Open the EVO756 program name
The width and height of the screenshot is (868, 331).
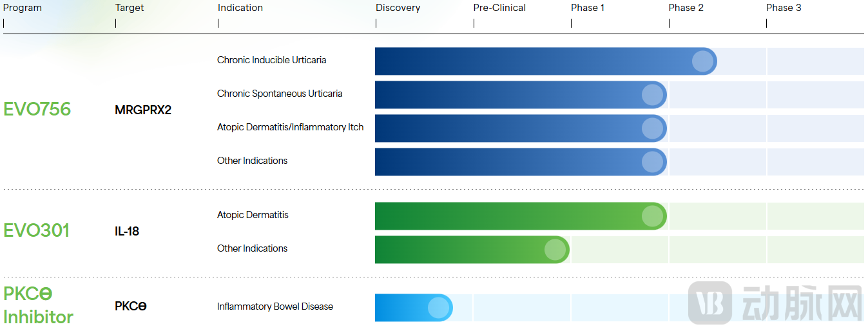point(37,109)
